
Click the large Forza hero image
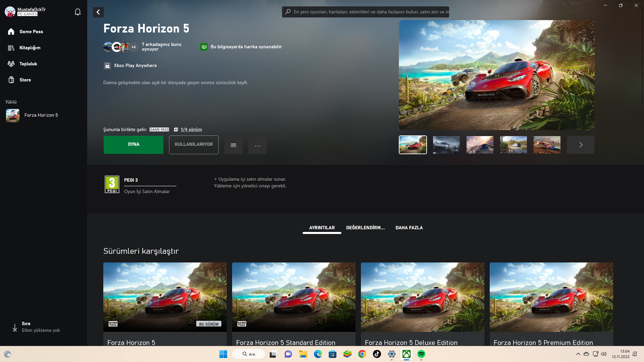[x=497, y=75]
